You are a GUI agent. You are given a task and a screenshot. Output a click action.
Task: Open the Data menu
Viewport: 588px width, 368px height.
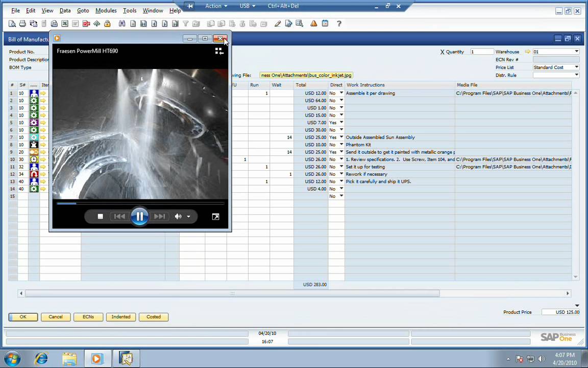point(65,11)
